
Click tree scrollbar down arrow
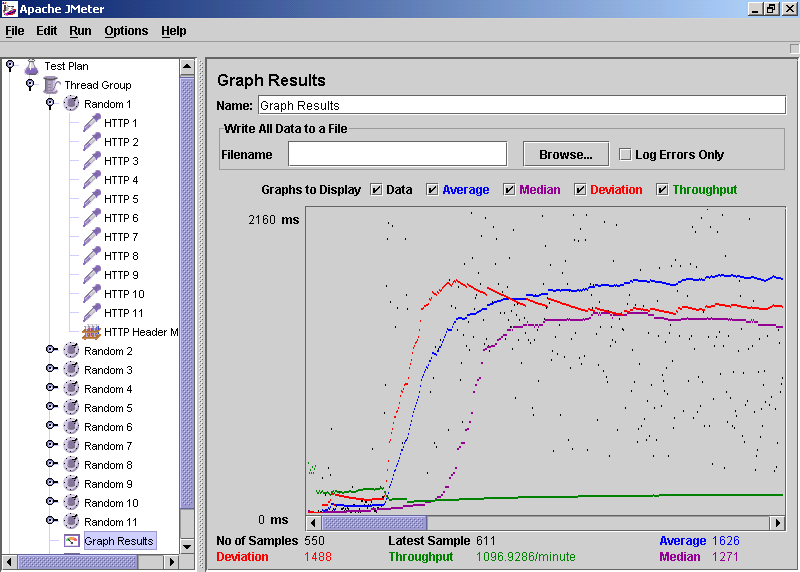click(x=187, y=546)
